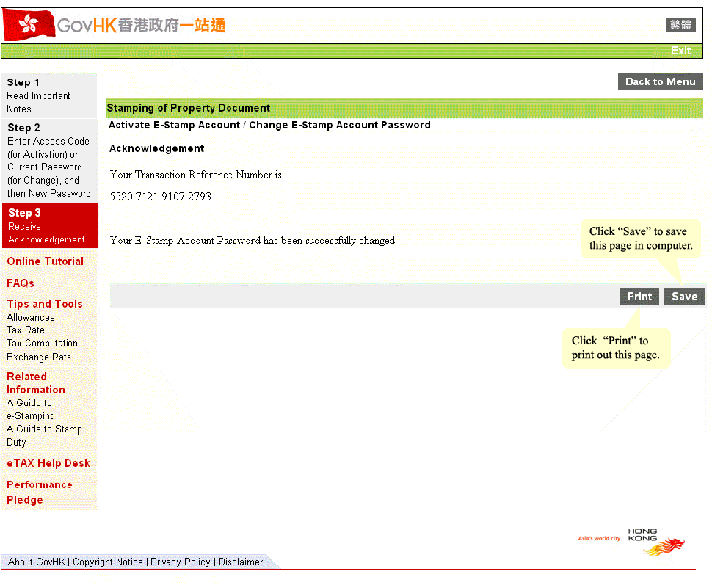
Task: Go back using the Back to Menu button
Action: pos(660,81)
